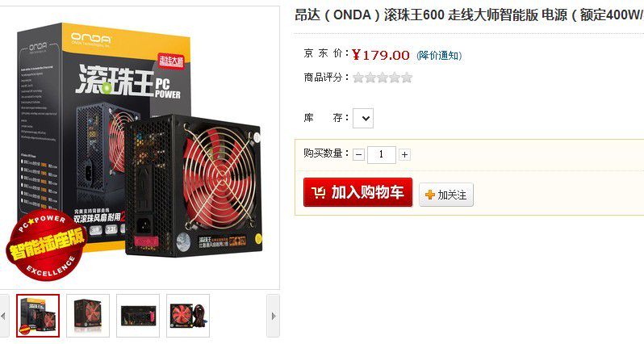The width and height of the screenshot is (644, 344).
Task: Open the 库存 stock dropdown
Action: [x=363, y=119]
